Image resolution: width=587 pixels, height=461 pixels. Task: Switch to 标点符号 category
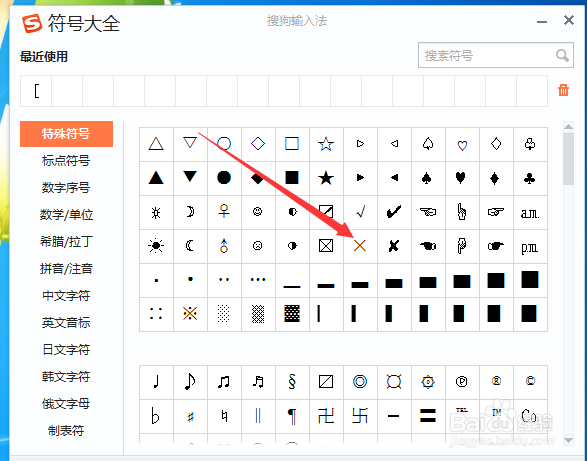tap(66, 161)
